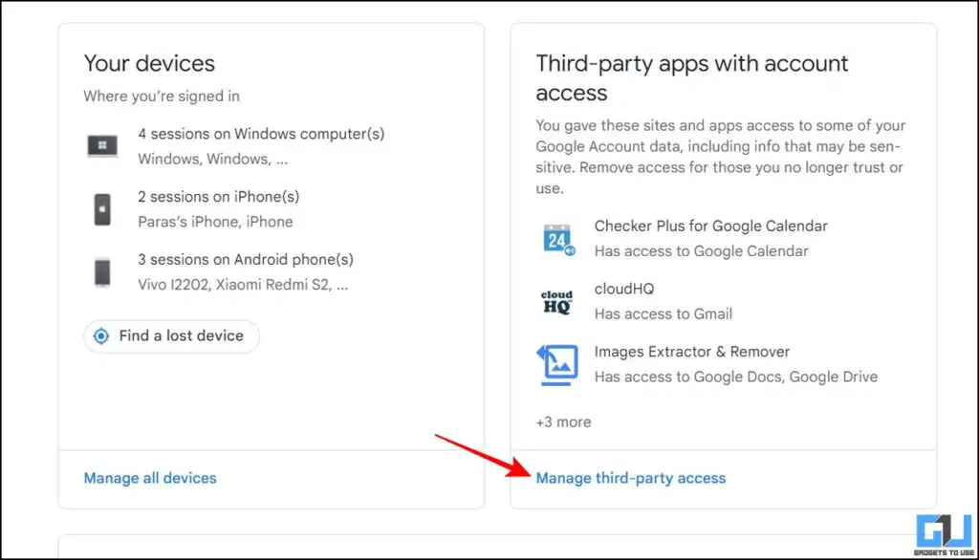Open the Manage third-party access link
This screenshot has height=560, width=979.
point(631,478)
